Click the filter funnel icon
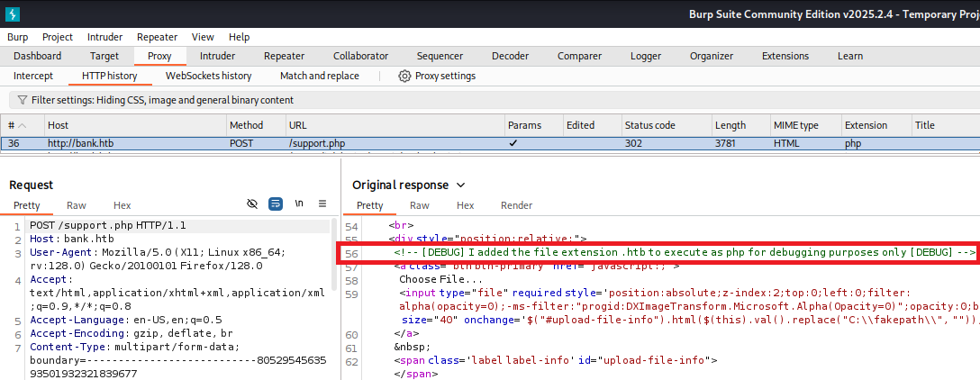The height and width of the screenshot is (380, 980). tap(21, 100)
